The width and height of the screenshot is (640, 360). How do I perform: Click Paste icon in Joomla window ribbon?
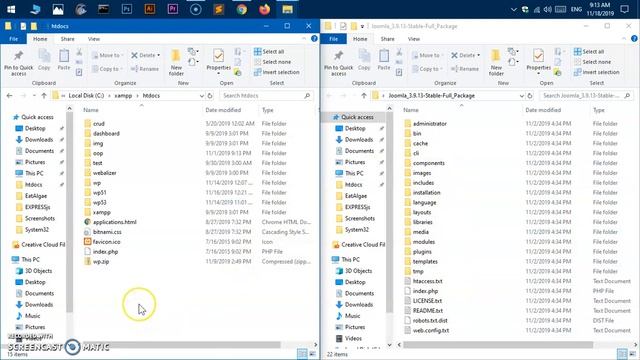pyautogui.click(x=384, y=60)
